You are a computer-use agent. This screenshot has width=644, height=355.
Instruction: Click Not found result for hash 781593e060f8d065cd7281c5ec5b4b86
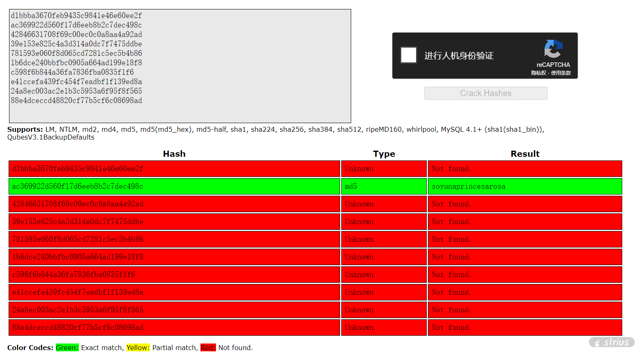(x=451, y=239)
